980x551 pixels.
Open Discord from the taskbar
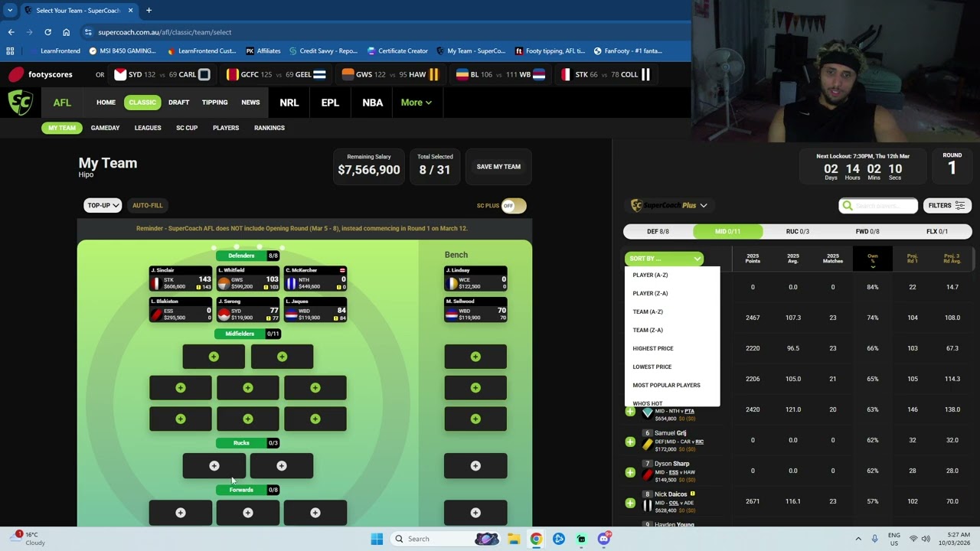point(604,539)
